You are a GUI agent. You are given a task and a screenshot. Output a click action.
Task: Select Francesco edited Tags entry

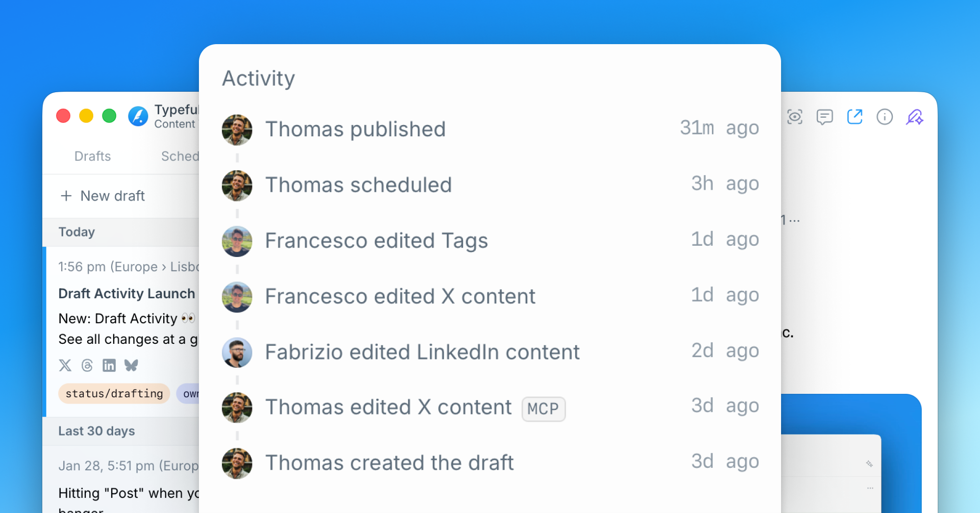[x=376, y=241]
